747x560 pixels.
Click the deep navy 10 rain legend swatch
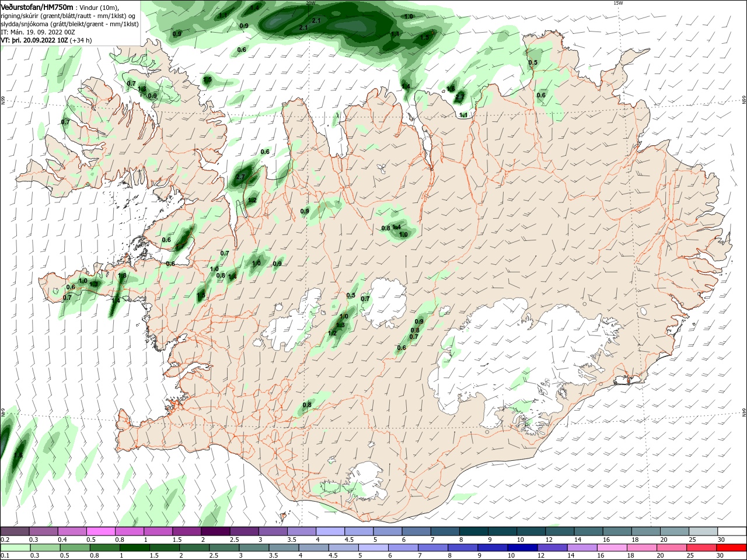coord(522,548)
